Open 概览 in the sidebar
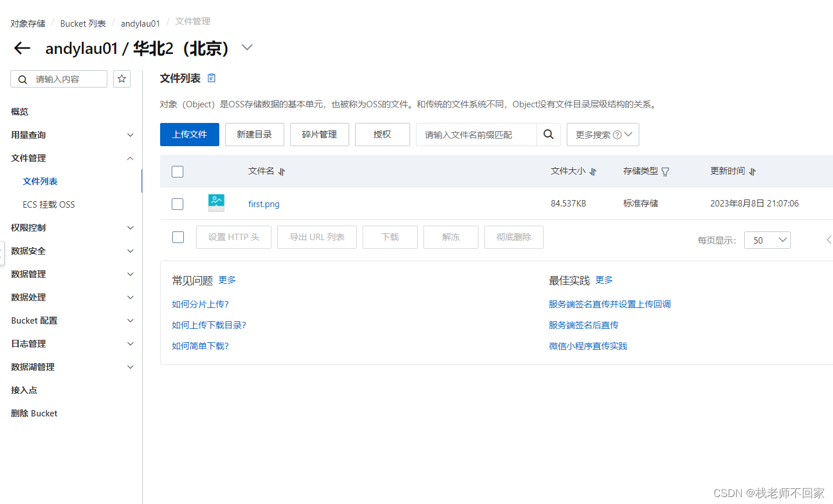The height and width of the screenshot is (504, 833). point(20,112)
